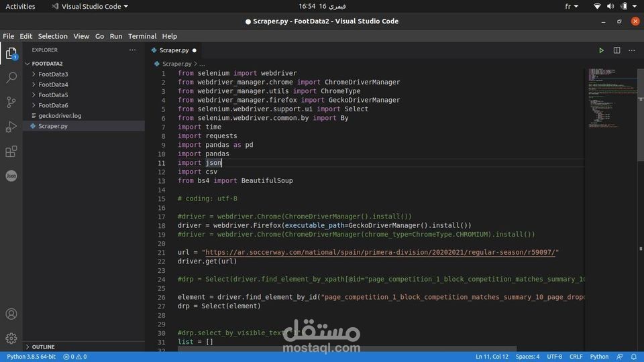Click the '# coding: utf-8' comment
This screenshot has height=362, width=644.
[x=207, y=198]
